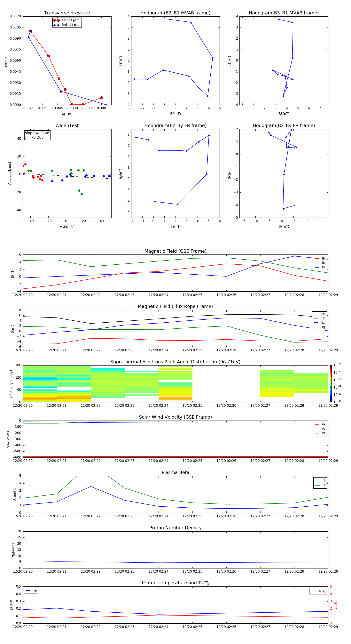Click the "Magnetic Field (Flux Rope Frame)" title
Viewport: 351px width, 644px height.
click(175, 307)
